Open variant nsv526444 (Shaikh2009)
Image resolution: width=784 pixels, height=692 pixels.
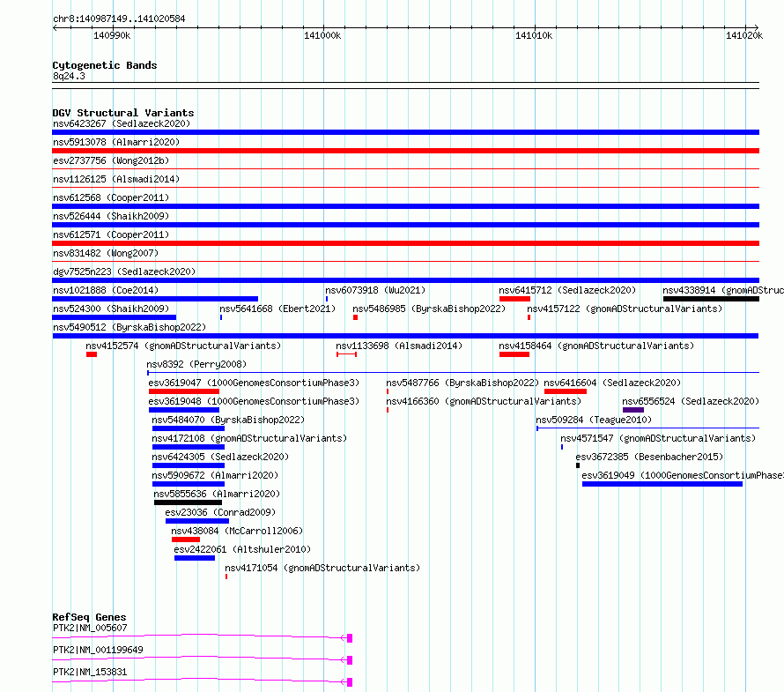click(x=111, y=216)
